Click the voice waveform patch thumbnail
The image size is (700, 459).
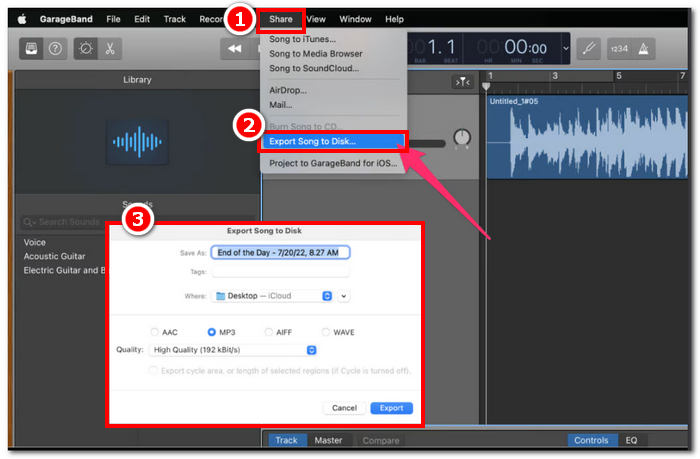click(137, 142)
